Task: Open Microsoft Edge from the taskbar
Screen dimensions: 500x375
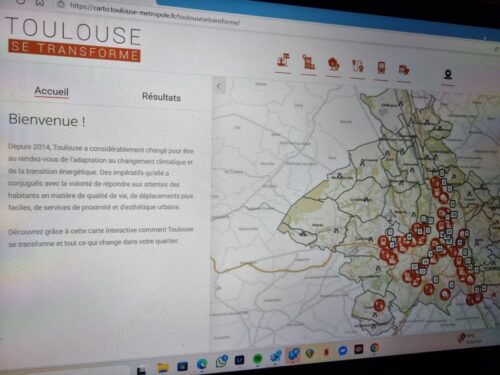Action: [x=202, y=364]
